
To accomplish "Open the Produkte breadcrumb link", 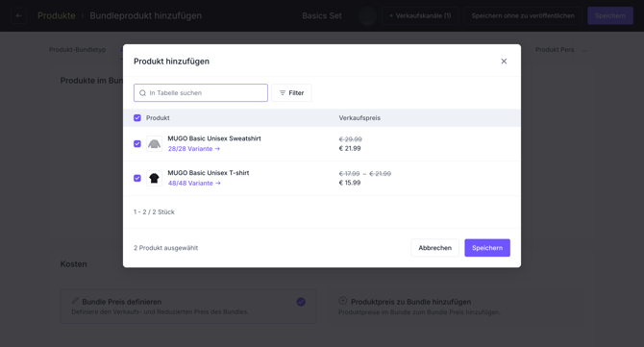I will (57, 15).
